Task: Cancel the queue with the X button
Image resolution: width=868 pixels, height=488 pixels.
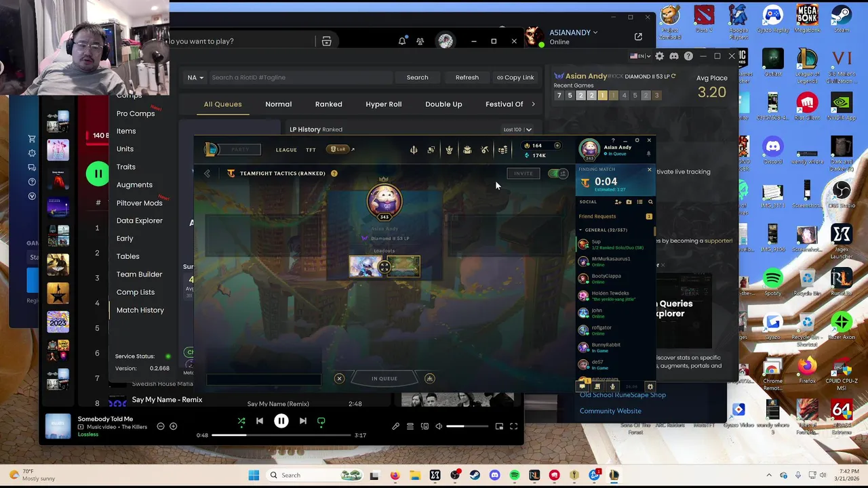Action: [339, 378]
